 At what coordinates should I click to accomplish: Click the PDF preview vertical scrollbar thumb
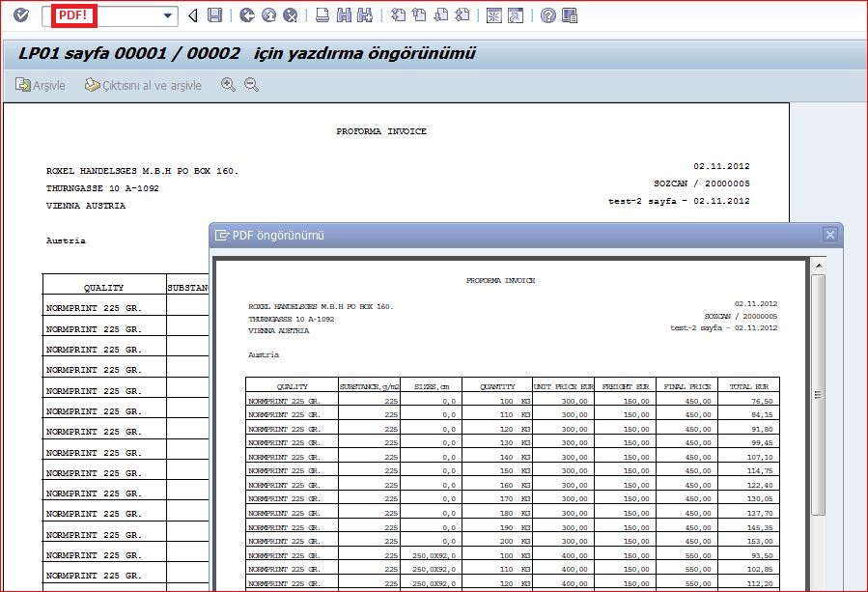tap(818, 395)
